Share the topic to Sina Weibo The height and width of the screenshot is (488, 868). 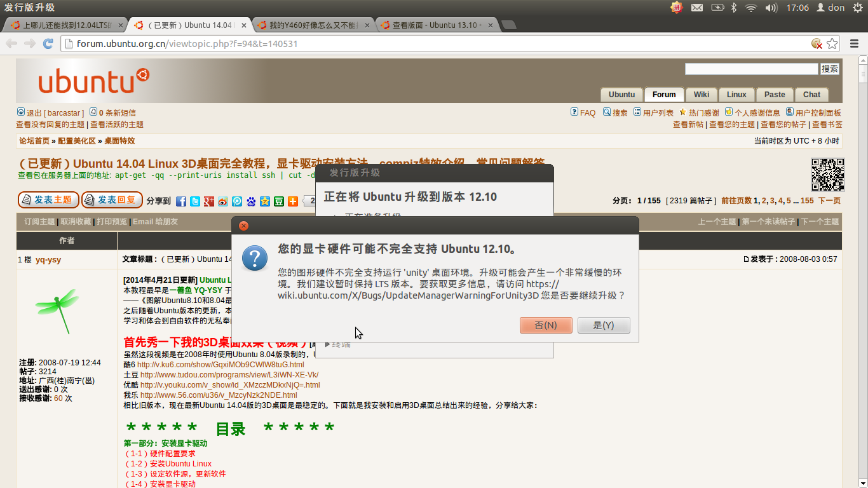click(223, 201)
